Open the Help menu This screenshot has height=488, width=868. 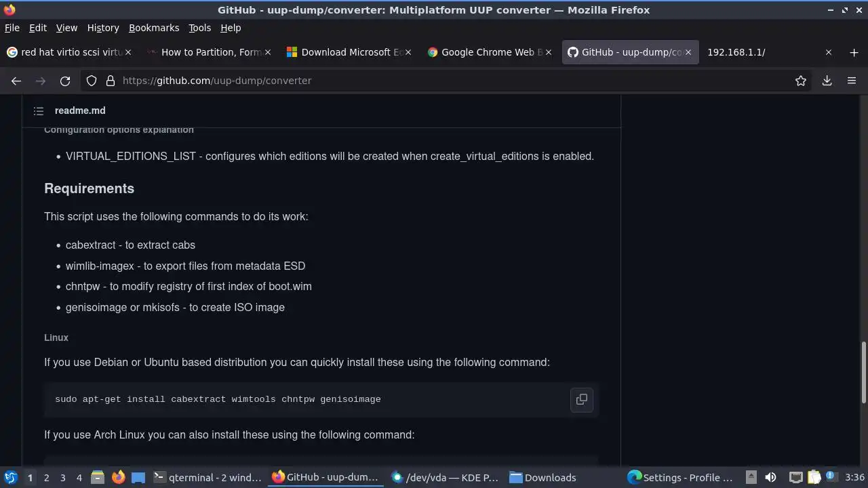pyautogui.click(x=231, y=28)
